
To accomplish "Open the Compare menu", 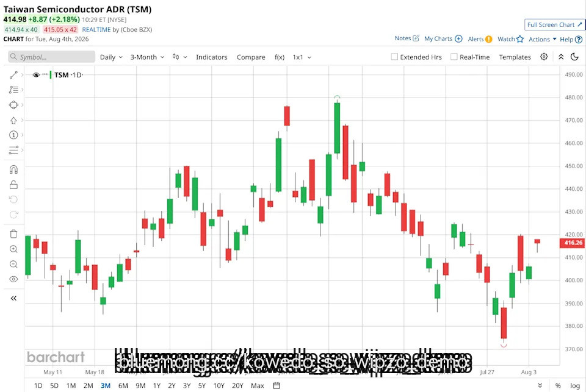I will point(251,57).
